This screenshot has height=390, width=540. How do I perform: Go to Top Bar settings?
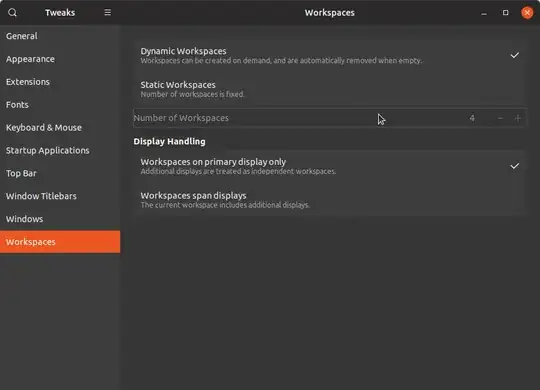(60, 173)
